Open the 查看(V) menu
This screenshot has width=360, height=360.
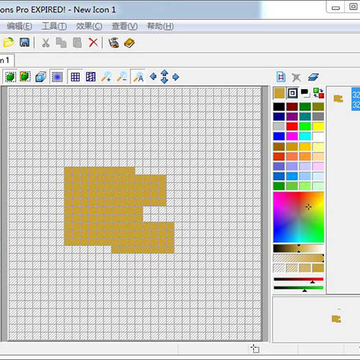[x=124, y=26]
